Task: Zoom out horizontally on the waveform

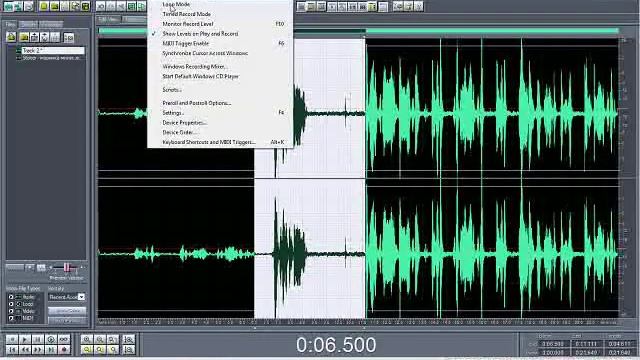Action: (100, 339)
